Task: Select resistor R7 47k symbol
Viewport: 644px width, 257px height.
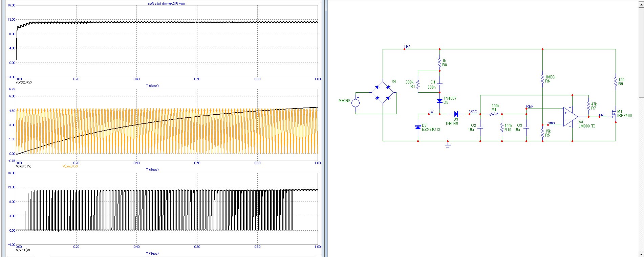Action: [588, 106]
